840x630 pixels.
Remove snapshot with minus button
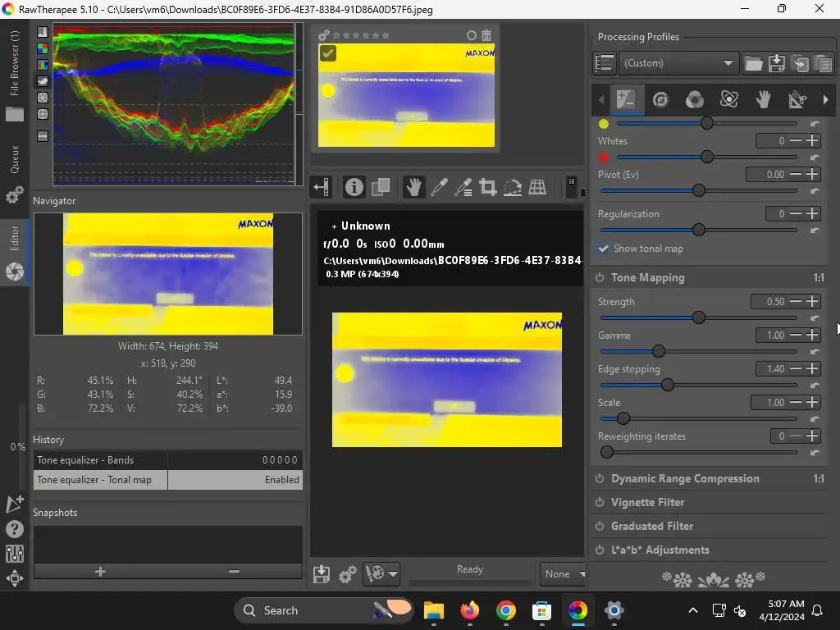tap(234, 572)
